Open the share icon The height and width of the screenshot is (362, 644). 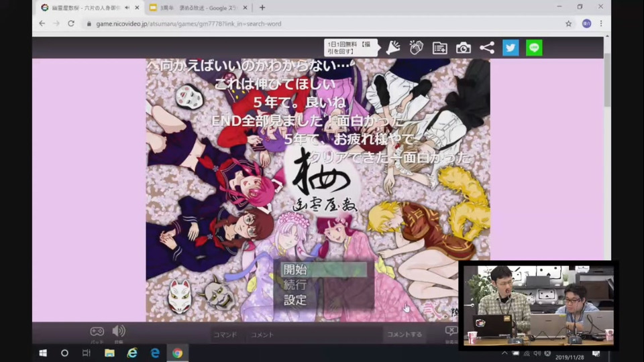(487, 48)
